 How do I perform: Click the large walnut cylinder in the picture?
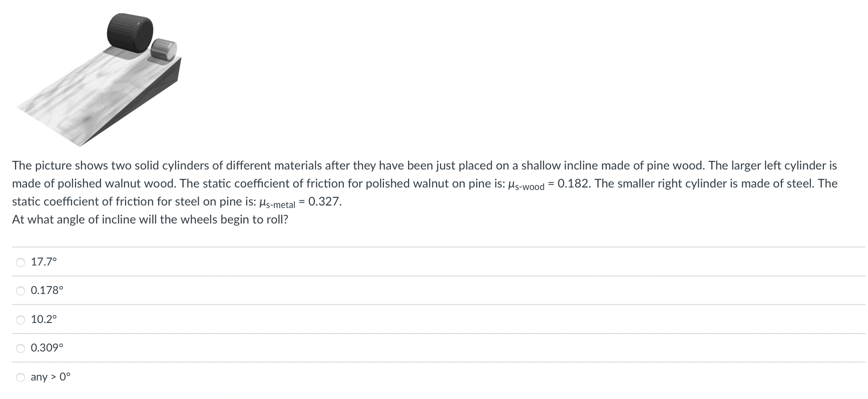click(x=128, y=30)
